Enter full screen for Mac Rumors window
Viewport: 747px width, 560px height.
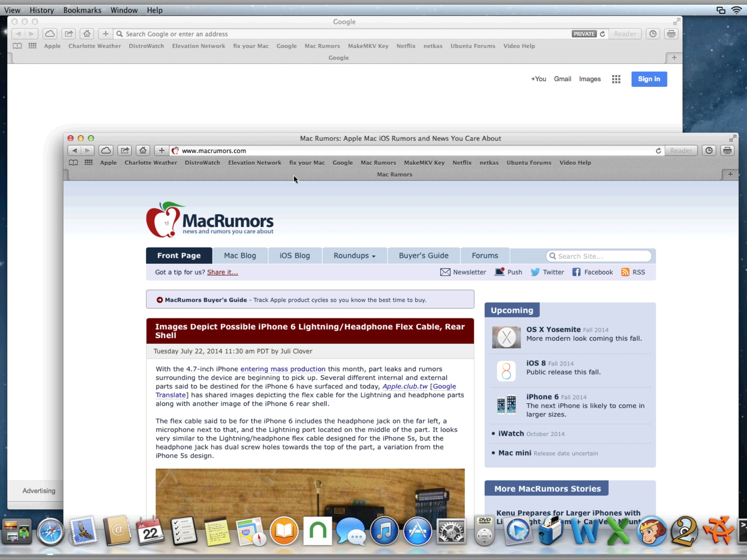[732, 138]
